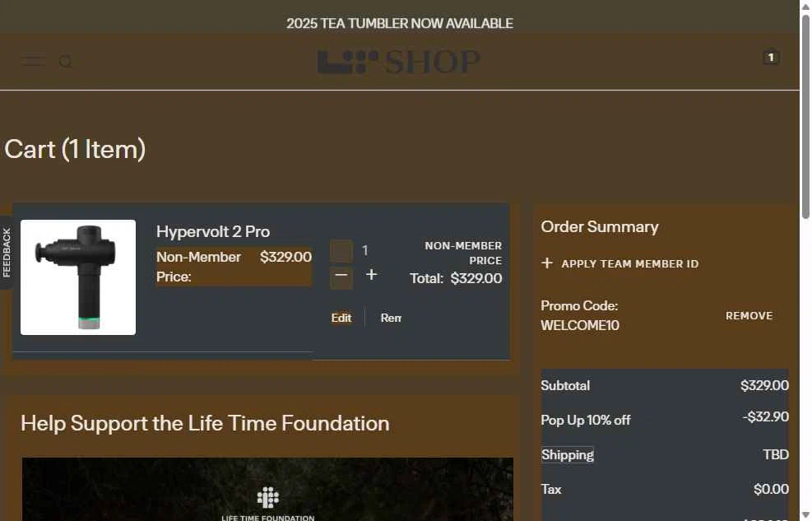Click the tea tumbler announcement banner
This screenshot has height=521, width=812.
400,23
